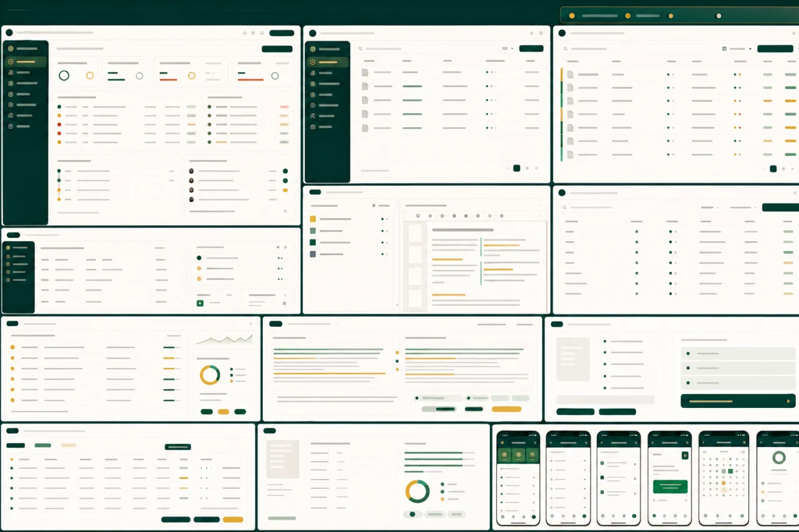
Task: Switch to the medium green tab in the three-tab table panel
Action: [43, 445]
